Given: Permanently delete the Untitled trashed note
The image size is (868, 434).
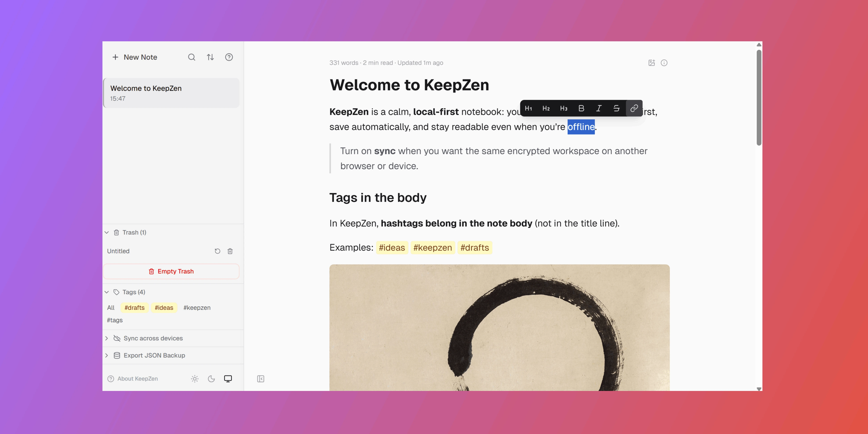Looking at the screenshot, I should [x=230, y=251].
